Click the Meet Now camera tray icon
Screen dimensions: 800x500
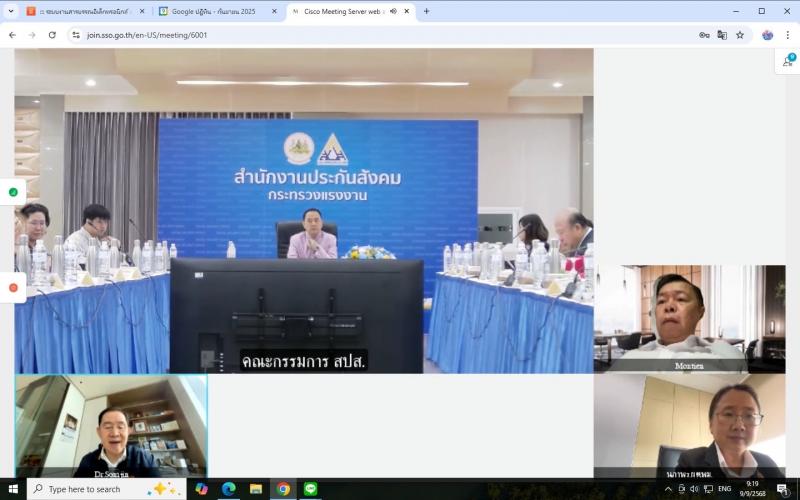[682, 489]
